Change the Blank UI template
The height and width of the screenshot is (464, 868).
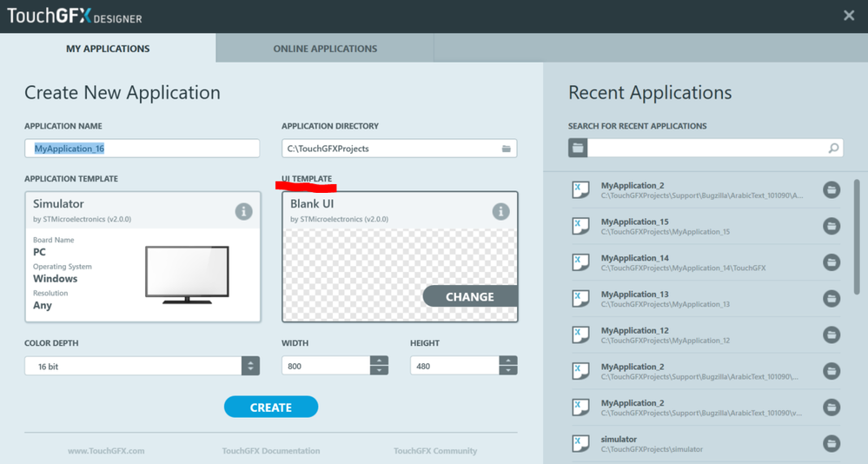(x=471, y=296)
